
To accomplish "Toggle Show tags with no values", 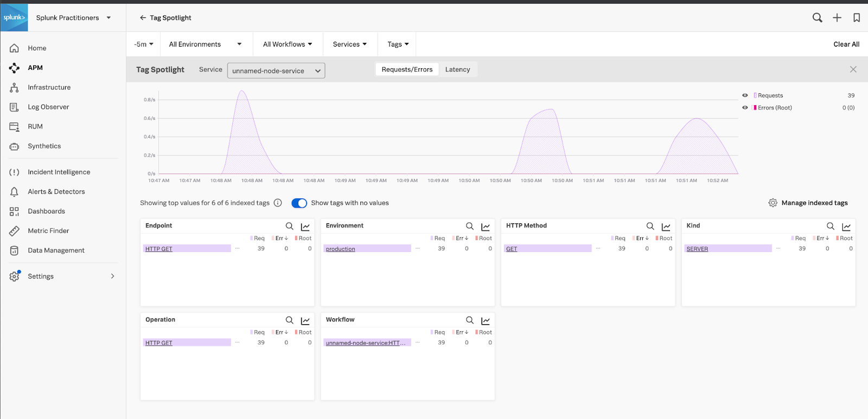I will pyautogui.click(x=299, y=203).
